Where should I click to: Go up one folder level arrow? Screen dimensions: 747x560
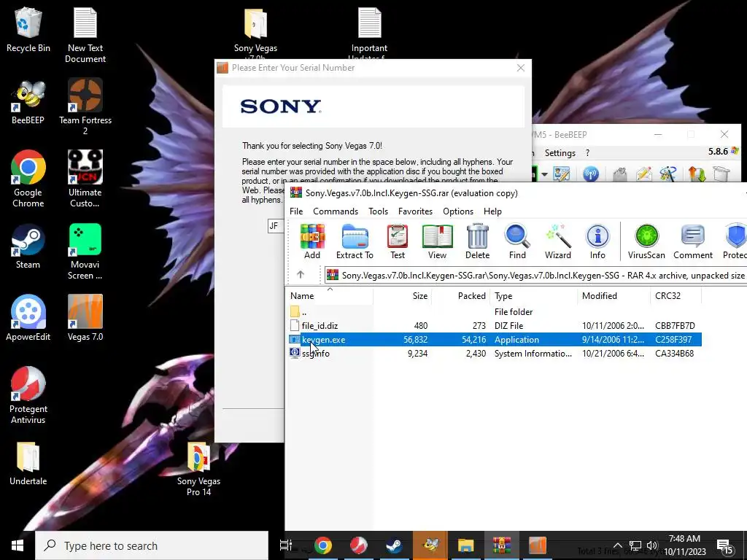coord(300,275)
